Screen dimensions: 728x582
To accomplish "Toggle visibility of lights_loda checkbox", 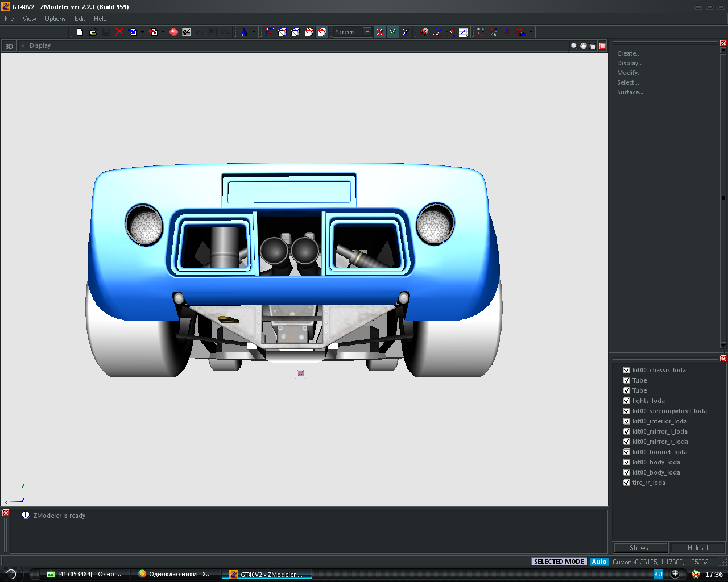I will click(627, 401).
